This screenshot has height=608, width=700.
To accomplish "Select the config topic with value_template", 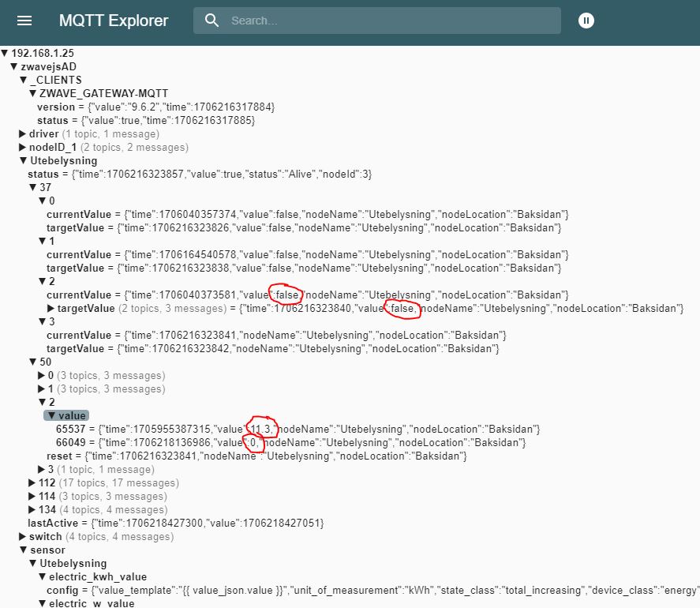I will click(372, 590).
